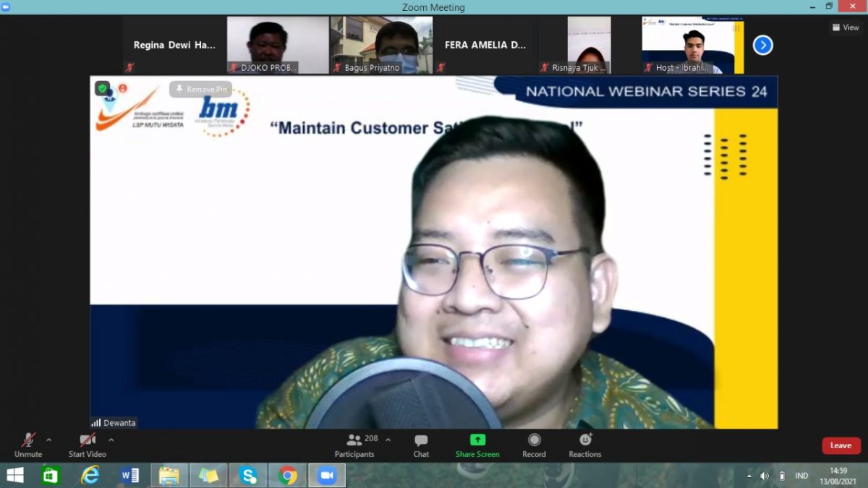Click Remove Pin on the pinned video
Image resolution: width=868 pixels, height=488 pixels.
[200, 90]
